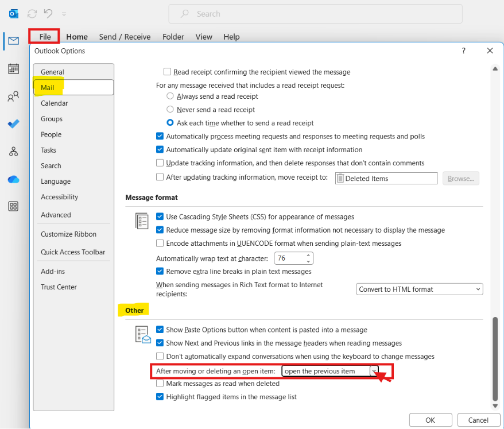Select Quick Access Toolbar category
Viewport: 504px width, 429px height.
73,252
